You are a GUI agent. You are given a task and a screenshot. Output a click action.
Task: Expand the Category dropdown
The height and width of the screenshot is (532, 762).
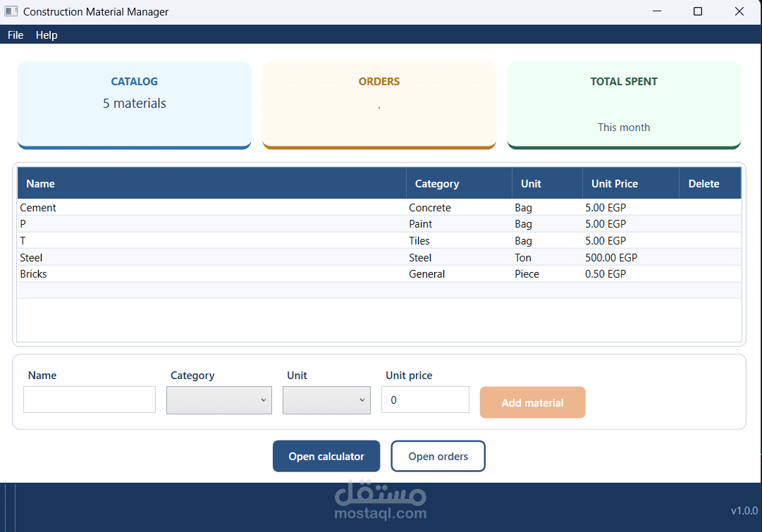coord(219,400)
